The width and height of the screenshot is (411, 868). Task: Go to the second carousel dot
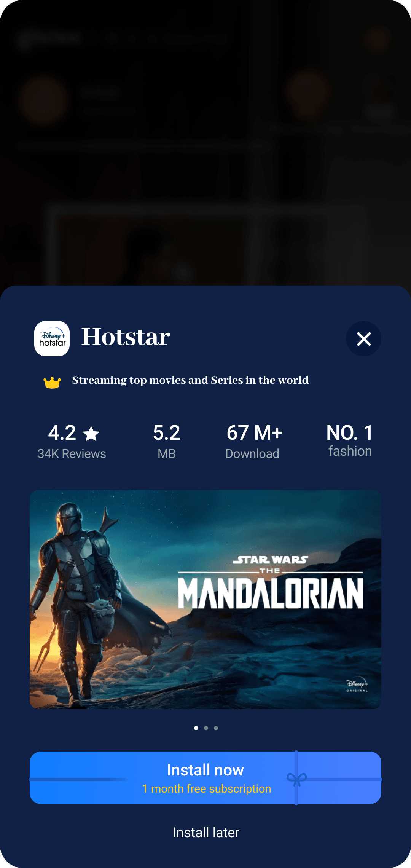206,728
